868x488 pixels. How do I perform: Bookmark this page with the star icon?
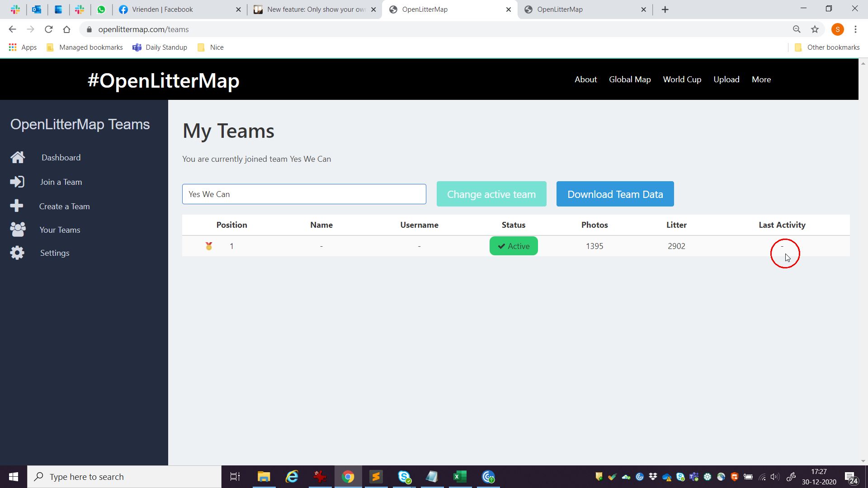coord(815,29)
